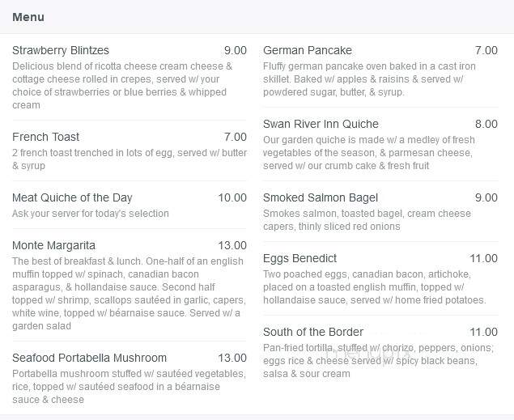Click the menupix watermark logo
514x420 pixels.
(x=368, y=354)
